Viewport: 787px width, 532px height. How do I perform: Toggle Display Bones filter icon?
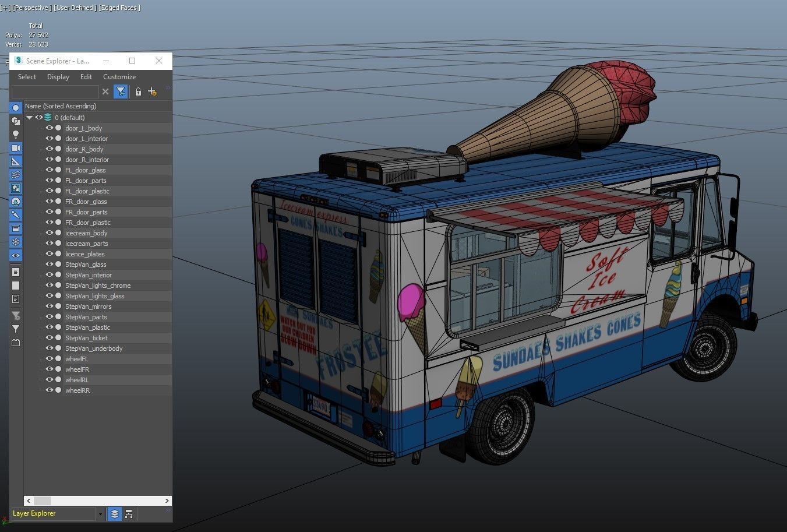pos(16,215)
